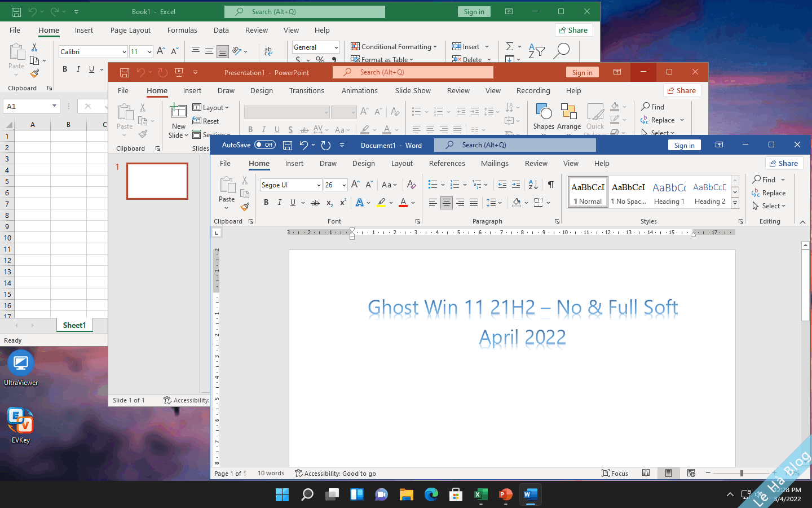The image size is (812, 508).
Task: Toggle Strikethrough in Word ribbon
Action: point(315,203)
